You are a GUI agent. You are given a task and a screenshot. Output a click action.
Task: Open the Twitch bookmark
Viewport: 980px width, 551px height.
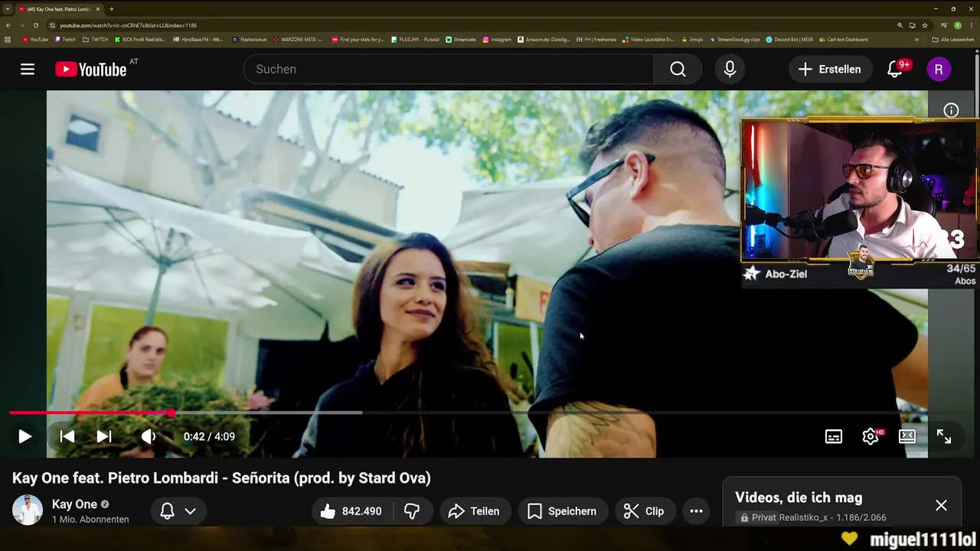[x=65, y=40]
